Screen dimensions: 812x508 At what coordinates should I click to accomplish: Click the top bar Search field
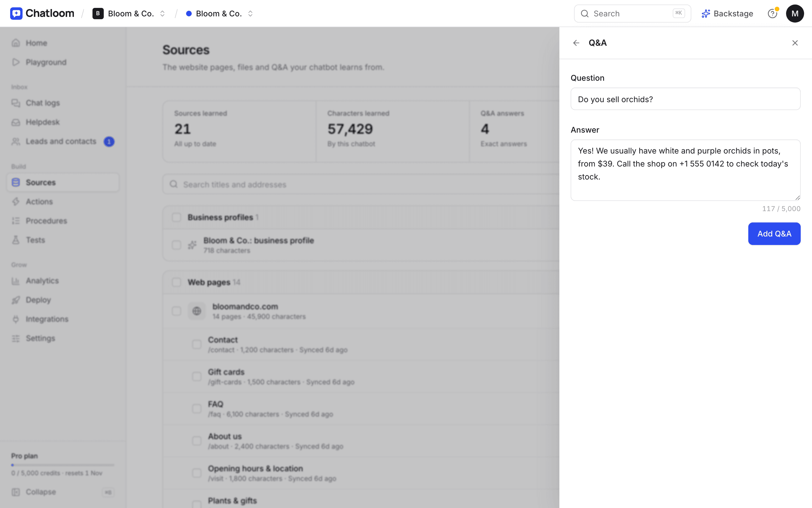click(x=632, y=14)
